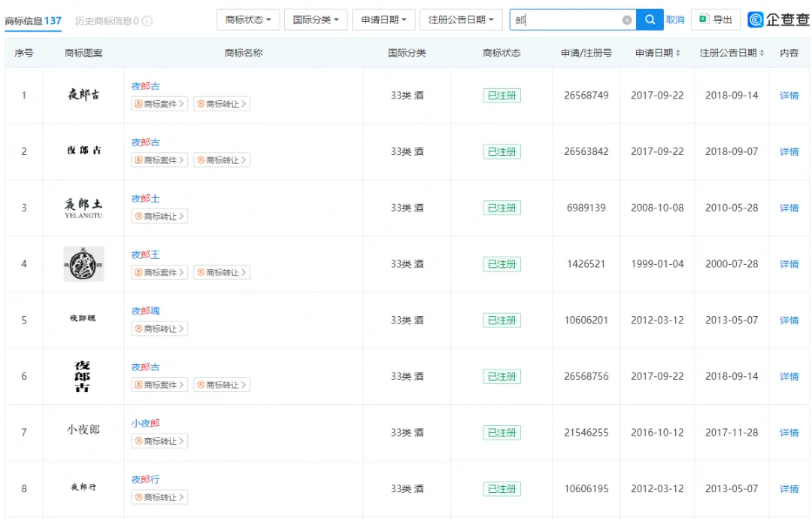Open the 注册公告日期 filter dropdown
This screenshot has width=812, height=520.
pyautogui.click(x=461, y=20)
